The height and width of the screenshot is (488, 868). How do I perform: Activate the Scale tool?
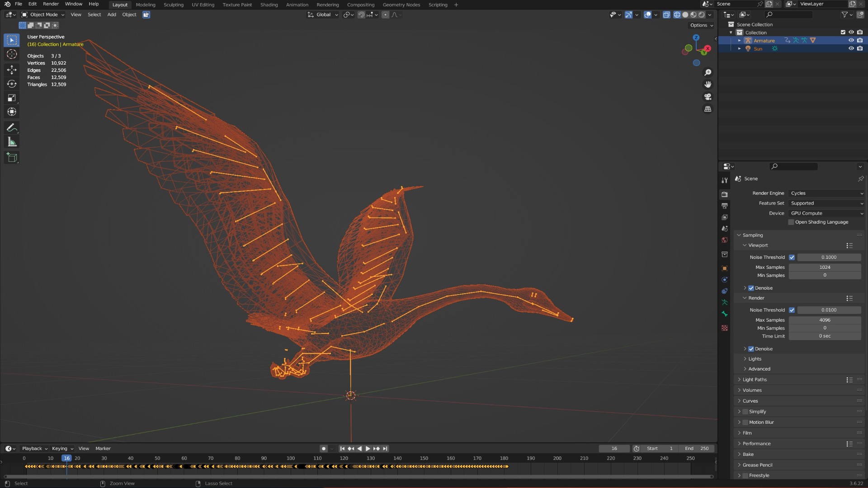12,98
